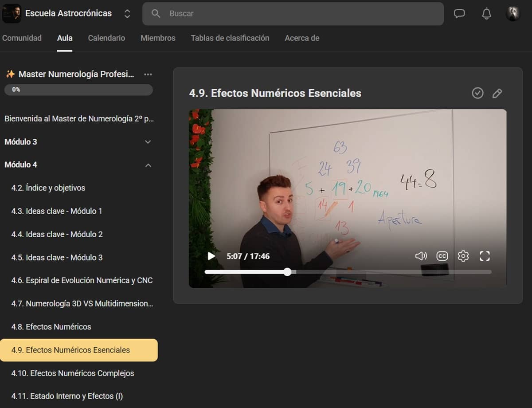
Task: Click the video timestamp 5:07 / 17:46
Action: point(248,256)
